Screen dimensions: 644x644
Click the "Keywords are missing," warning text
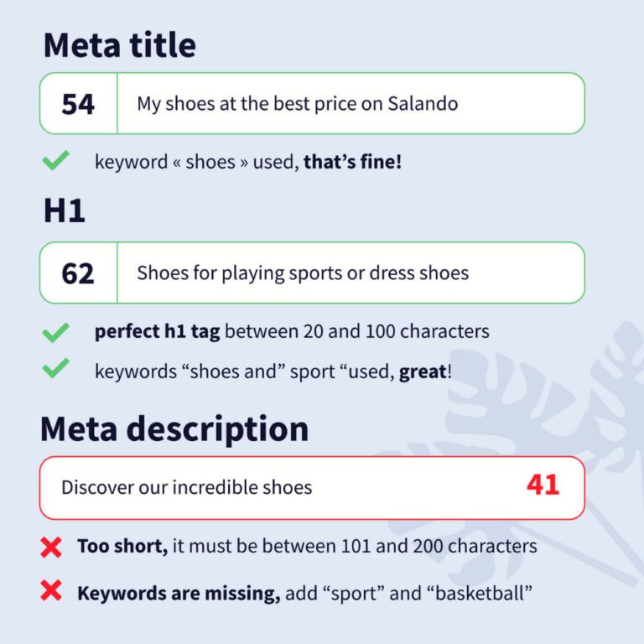(179, 593)
